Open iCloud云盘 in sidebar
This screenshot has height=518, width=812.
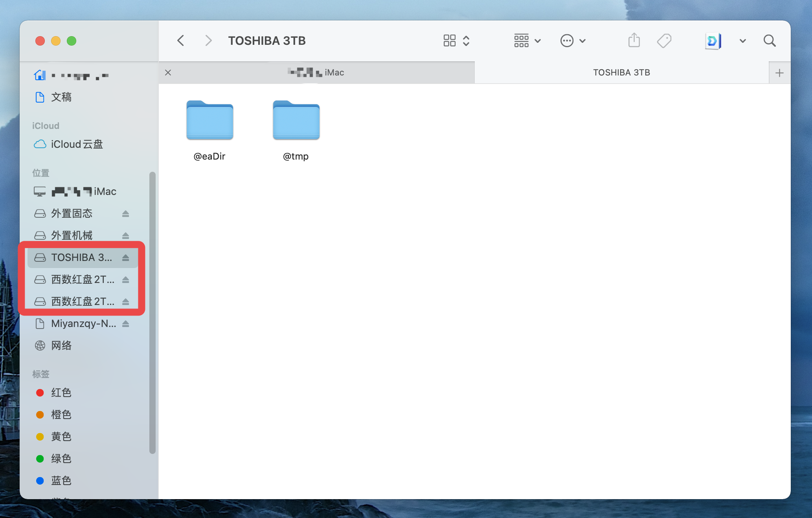pyautogui.click(x=77, y=144)
